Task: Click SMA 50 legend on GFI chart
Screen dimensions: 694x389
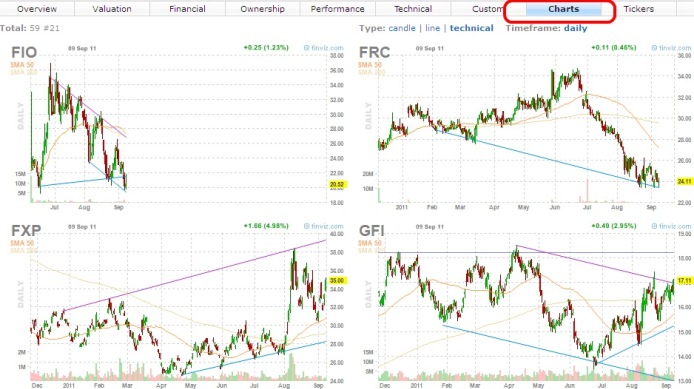Action: pos(370,243)
